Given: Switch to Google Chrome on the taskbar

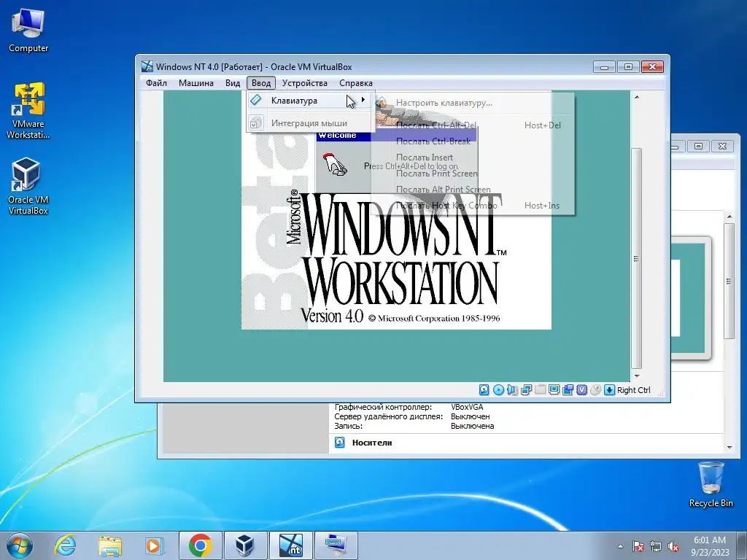Looking at the screenshot, I should [200, 545].
